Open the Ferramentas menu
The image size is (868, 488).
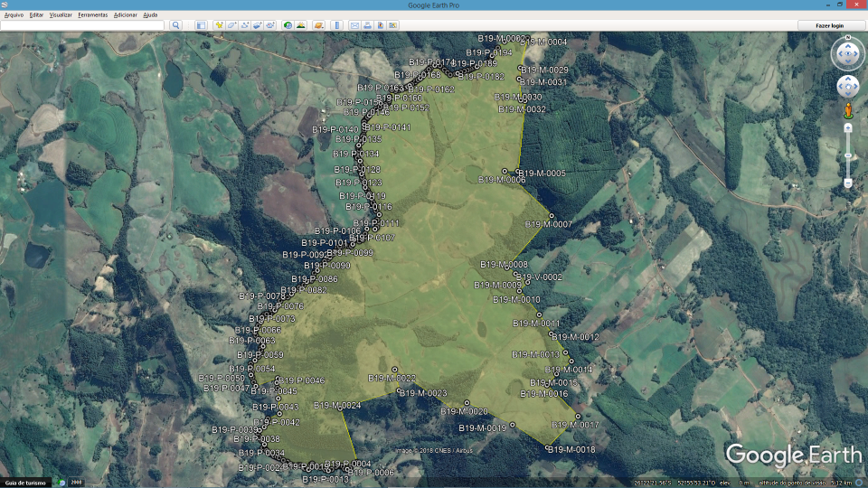93,15
